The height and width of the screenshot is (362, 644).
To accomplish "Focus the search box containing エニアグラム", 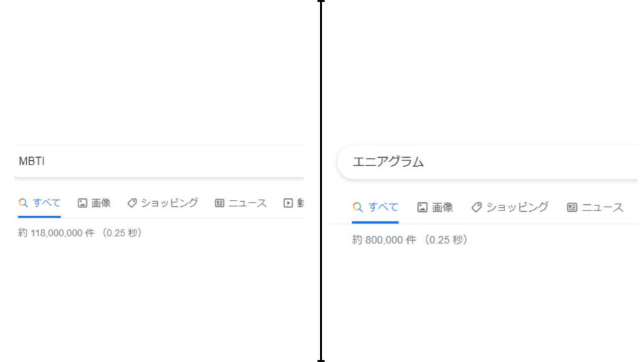I will 491,162.
